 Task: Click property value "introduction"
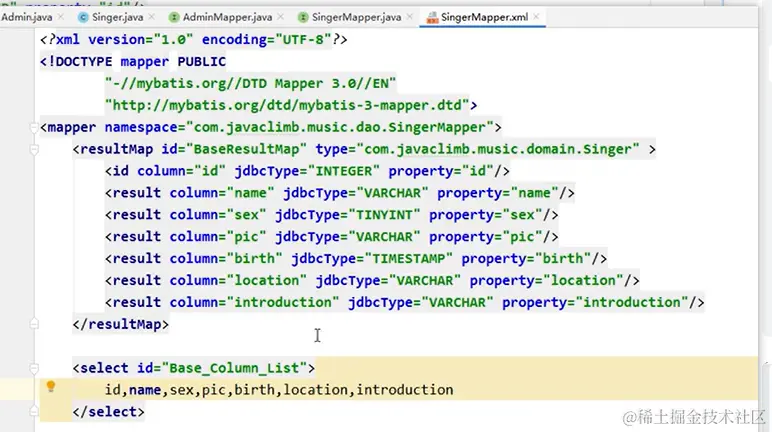[632, 302]
